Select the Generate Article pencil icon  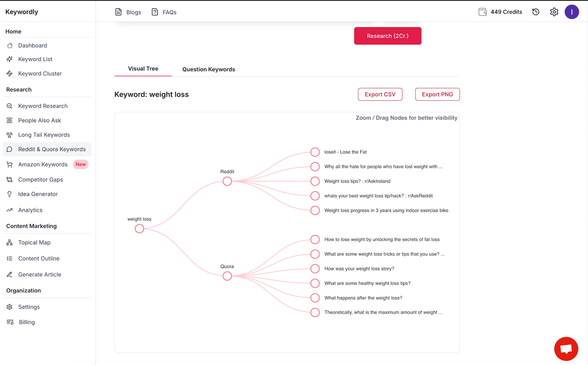(9, 274)
